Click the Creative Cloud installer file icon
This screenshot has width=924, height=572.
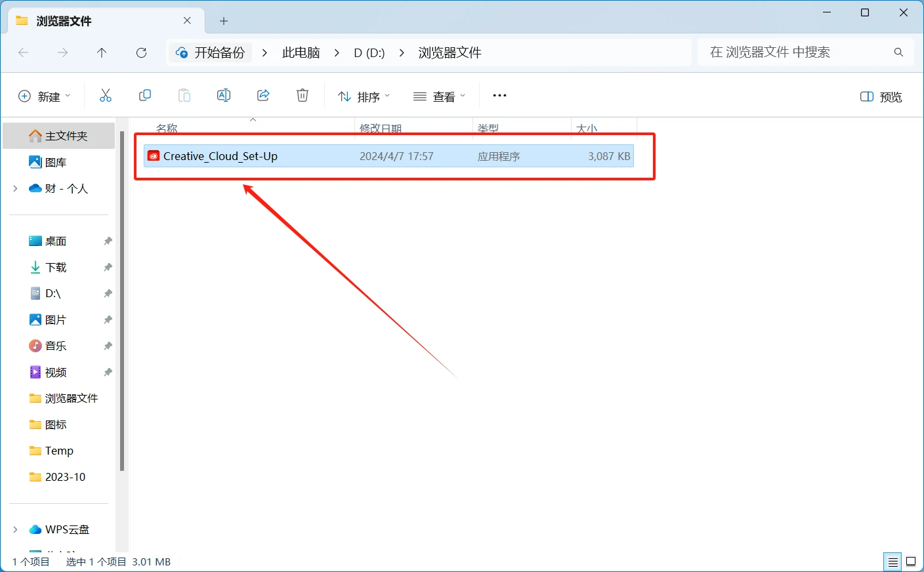click(154, 156)
